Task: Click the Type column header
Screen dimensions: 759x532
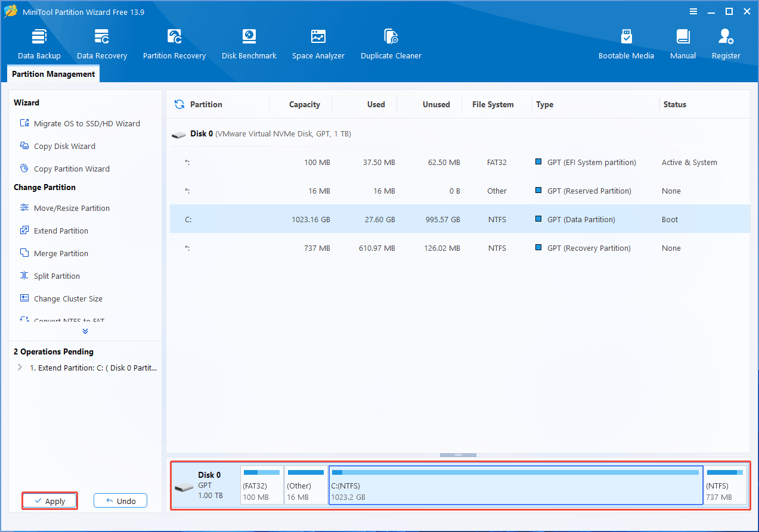Action: 544,104
